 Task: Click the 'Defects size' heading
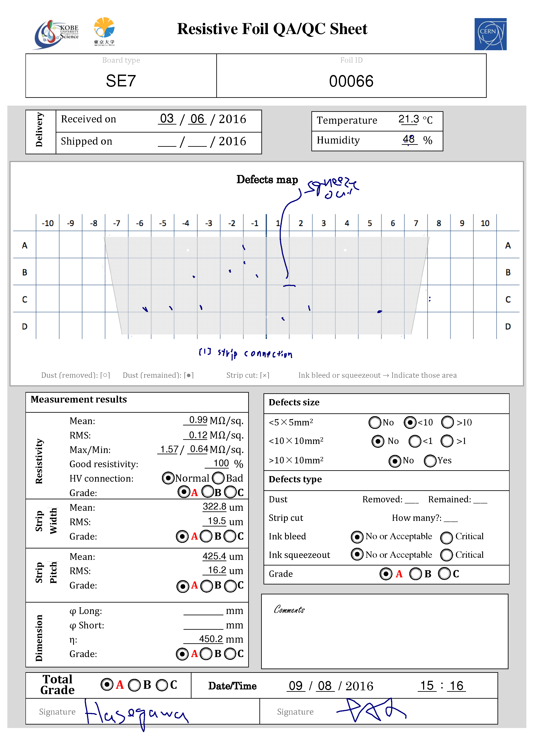click(294, 402)
